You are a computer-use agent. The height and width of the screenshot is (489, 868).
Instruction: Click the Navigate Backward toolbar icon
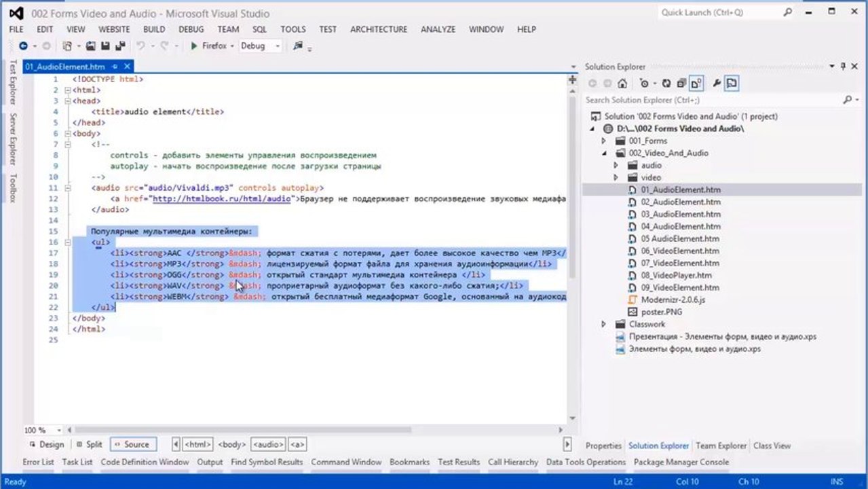(x=23, y=46)
